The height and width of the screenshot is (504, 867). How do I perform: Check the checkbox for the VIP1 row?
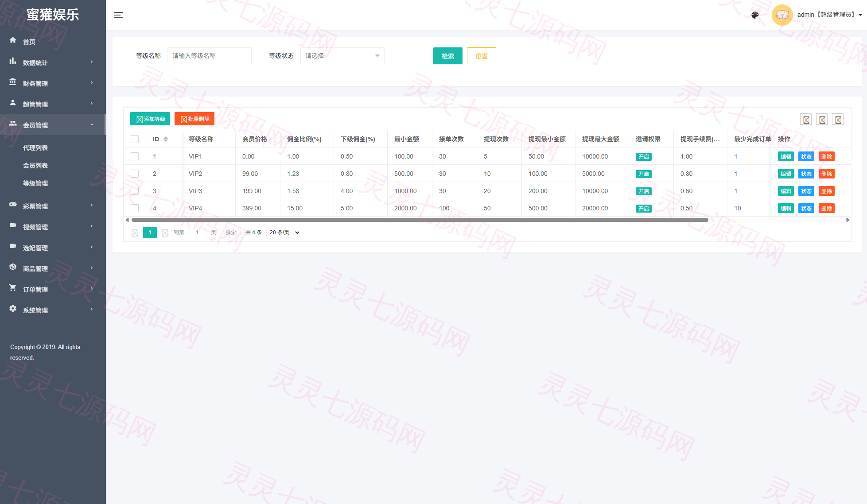135,156
